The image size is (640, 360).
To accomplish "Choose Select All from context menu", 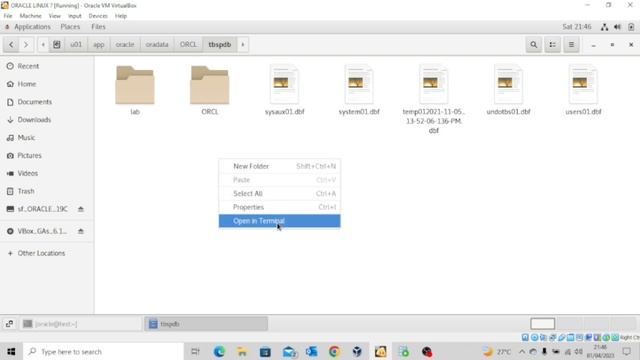I will (x=280, y=193).
